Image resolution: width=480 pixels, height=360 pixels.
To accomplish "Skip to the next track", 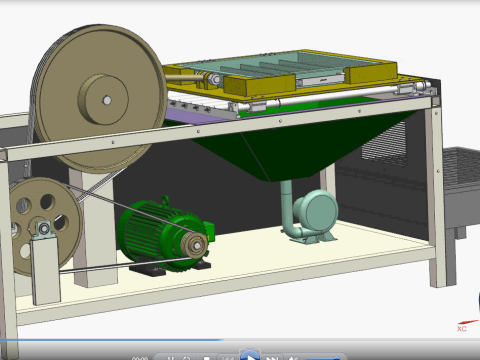I will tap(272, 358).
